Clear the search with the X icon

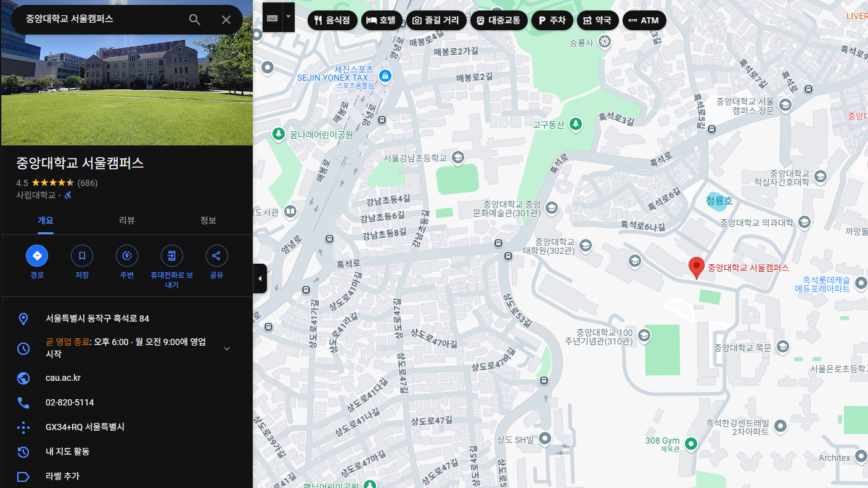pos(226,20)
